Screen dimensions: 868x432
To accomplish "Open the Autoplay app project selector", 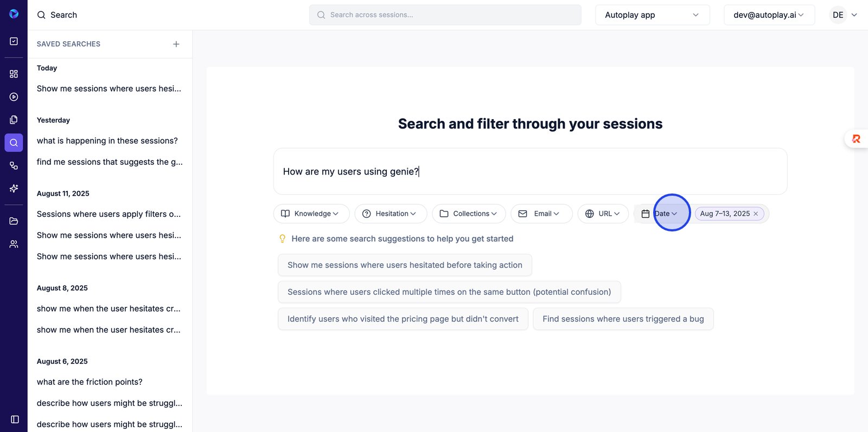I will pyautogui.click(x=652, y=15).
